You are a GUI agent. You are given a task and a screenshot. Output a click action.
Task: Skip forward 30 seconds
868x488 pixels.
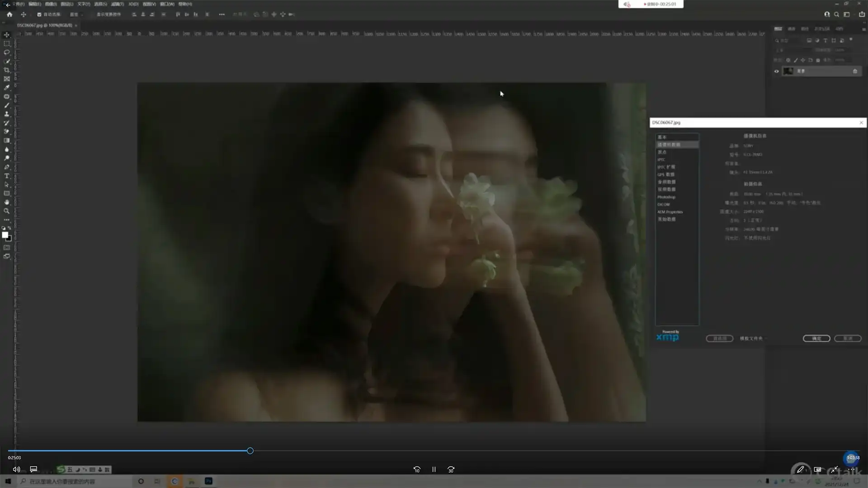point(451,469)
